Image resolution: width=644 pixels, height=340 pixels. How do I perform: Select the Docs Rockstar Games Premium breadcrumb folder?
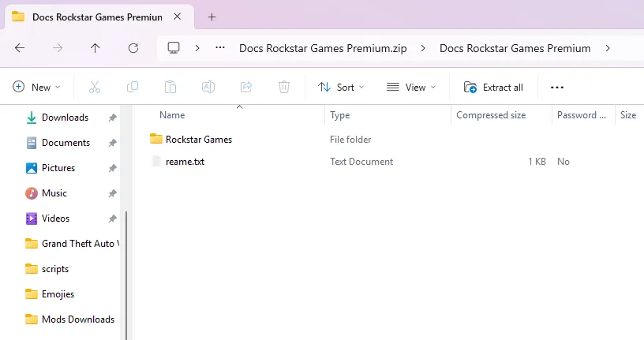point(515,48)
